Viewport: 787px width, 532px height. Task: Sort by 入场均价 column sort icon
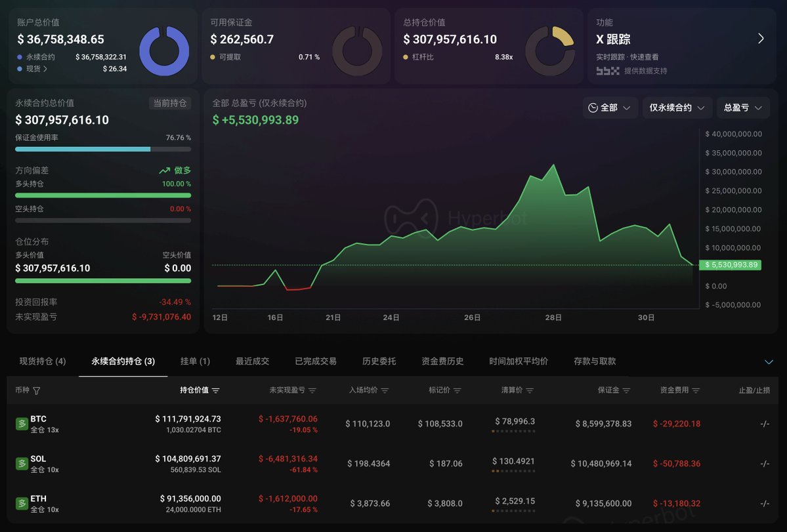385,390
